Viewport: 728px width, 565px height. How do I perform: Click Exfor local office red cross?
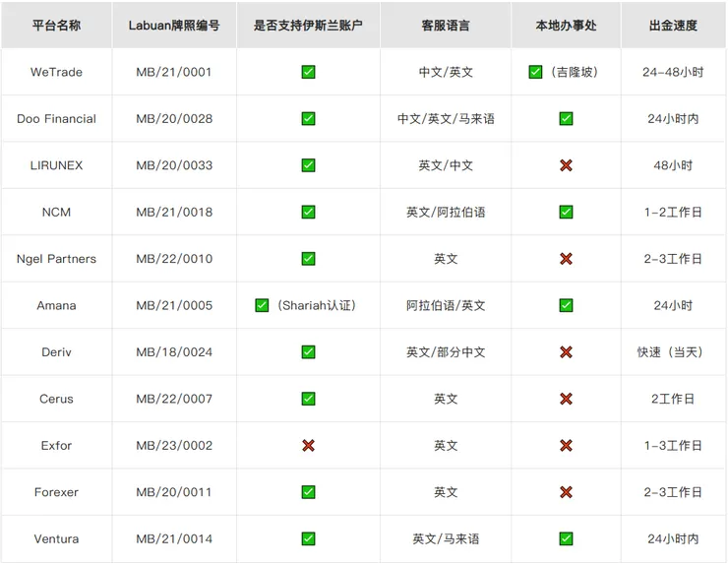(x=566, y=446)
